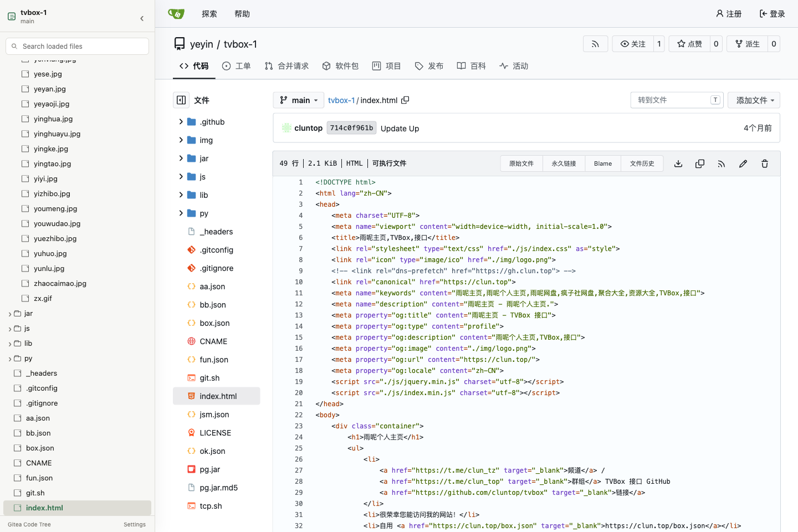798x532 pixels.
Task: Download the index.html file
Action: (678, 163)
